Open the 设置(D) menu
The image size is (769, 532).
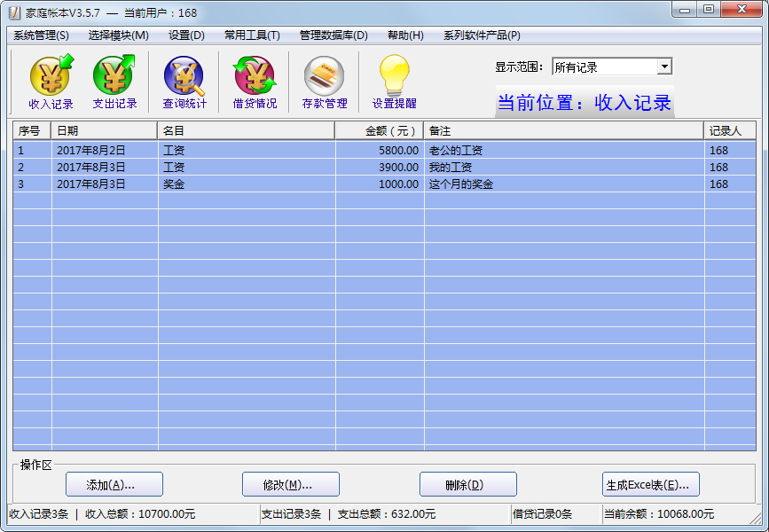186,35
